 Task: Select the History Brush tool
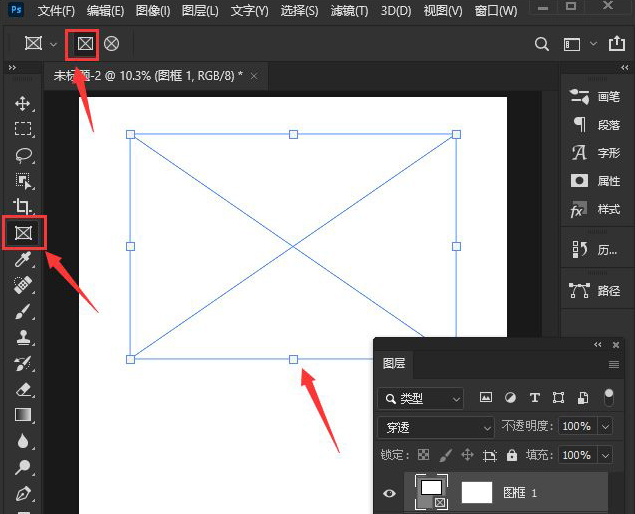23,363
